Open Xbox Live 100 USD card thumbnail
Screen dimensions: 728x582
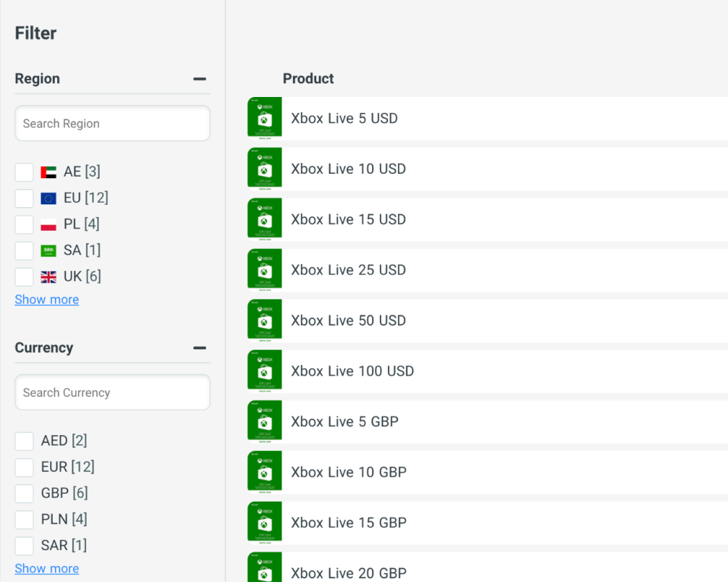click(265, 371)
